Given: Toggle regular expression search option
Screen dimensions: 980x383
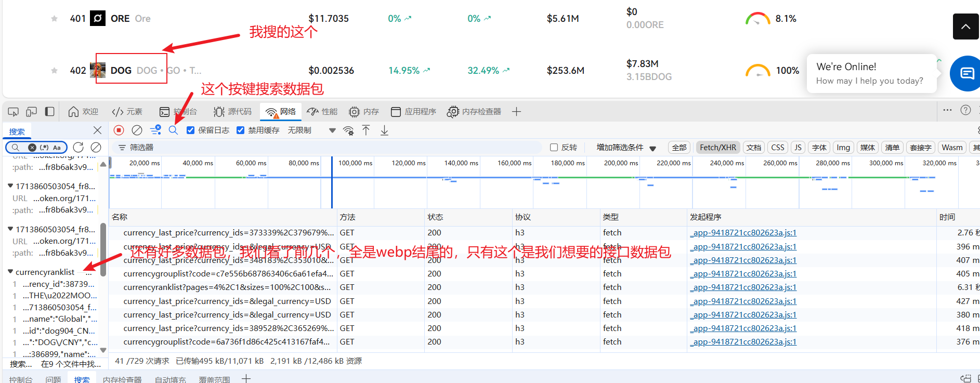Looking at the screenshot, I should pyautogui.click(x=44, y=148).
